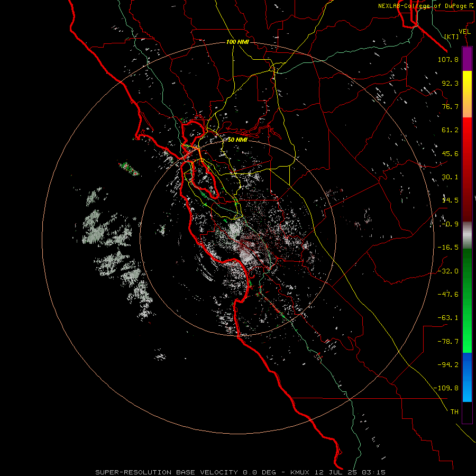Viewport: 476px width, 476px height.
Task: Click the -0.9 legend value
Action: click(x=450, y=224)
